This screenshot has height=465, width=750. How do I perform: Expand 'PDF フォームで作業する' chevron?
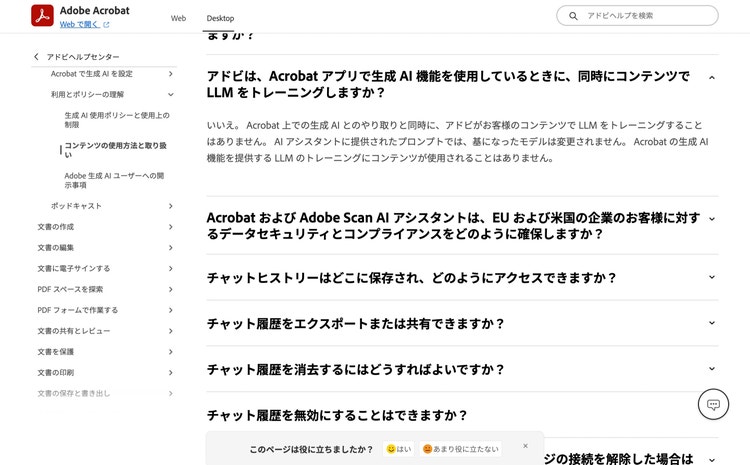[x=171, y=310]
